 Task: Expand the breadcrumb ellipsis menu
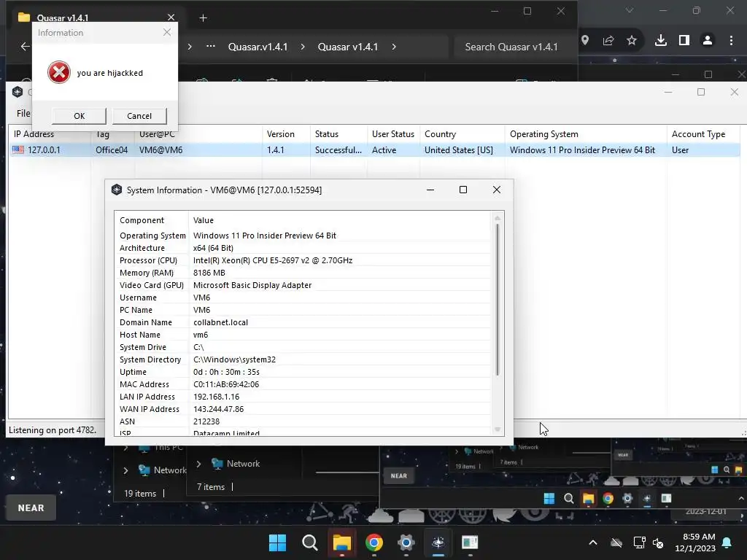pos(211,46)
